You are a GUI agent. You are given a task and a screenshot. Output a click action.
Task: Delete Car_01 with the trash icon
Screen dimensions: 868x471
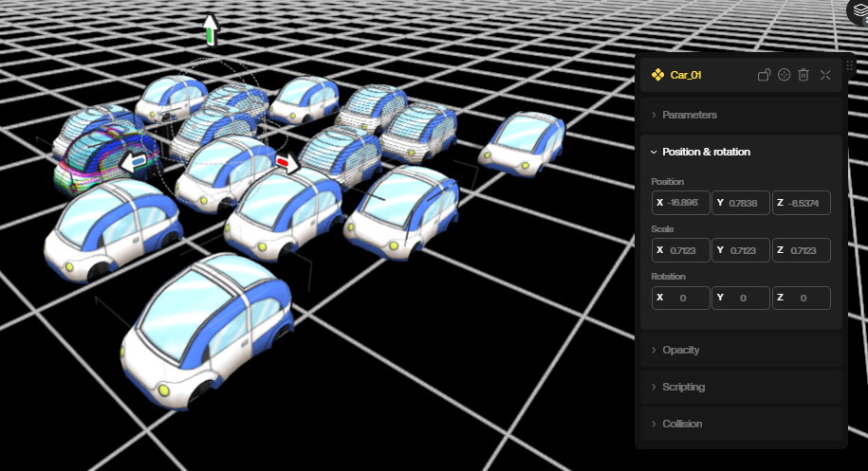coord(803,75)
